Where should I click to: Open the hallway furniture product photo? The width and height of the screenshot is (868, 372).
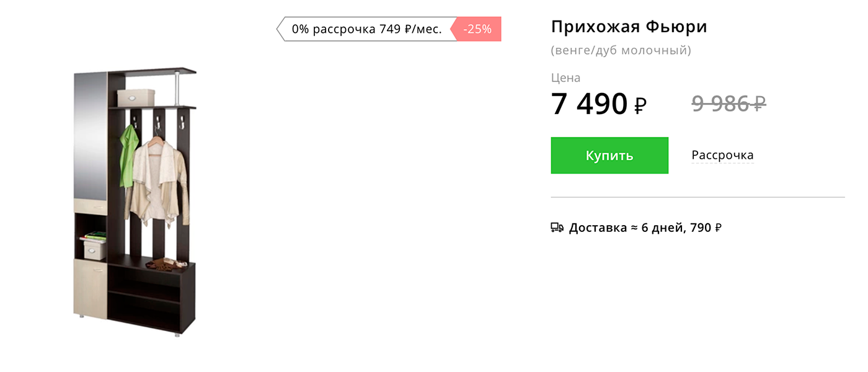[x=135, y=201]
